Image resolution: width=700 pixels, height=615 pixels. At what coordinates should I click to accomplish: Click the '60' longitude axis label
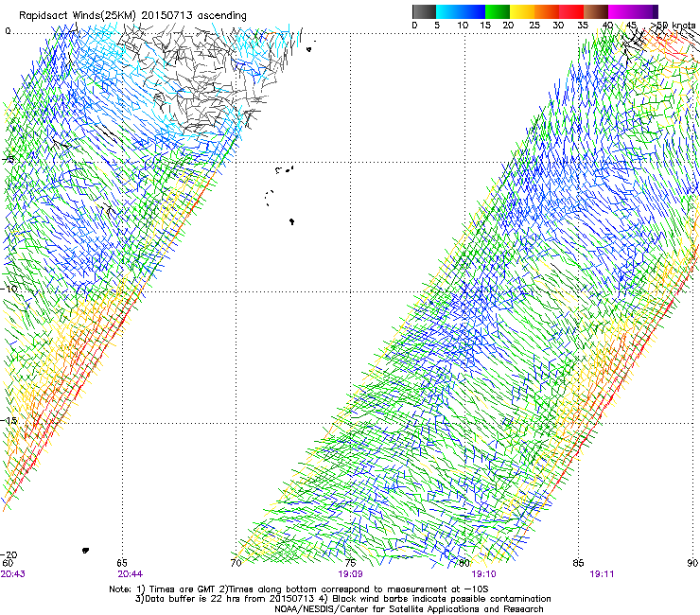8,563
